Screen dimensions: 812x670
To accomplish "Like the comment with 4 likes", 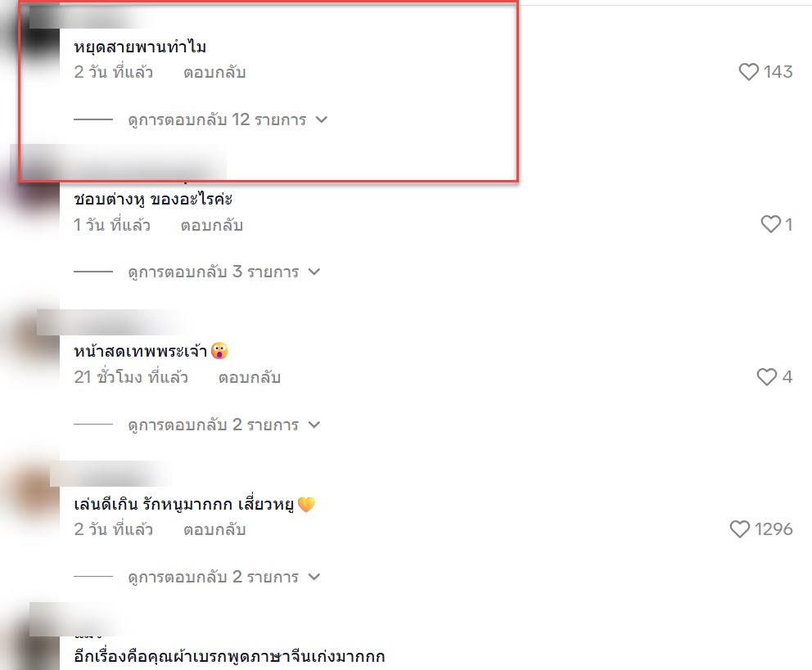I will pyautogui.click(x=766, y=376).
